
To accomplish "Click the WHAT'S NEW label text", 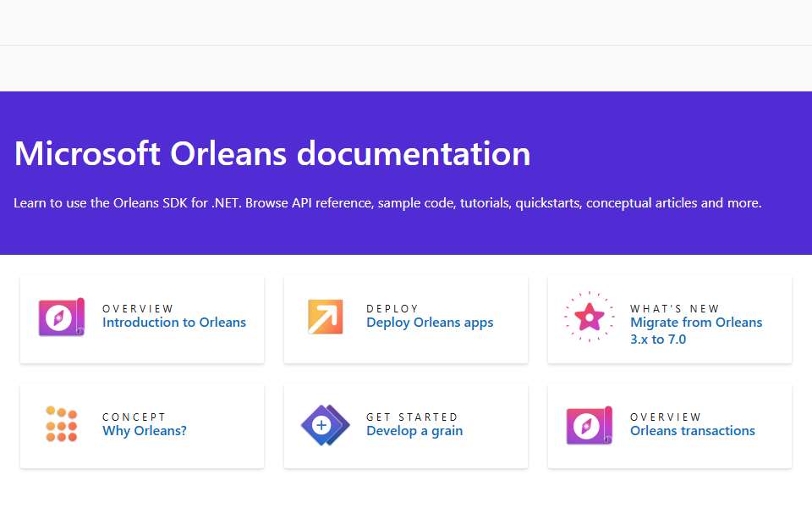I will pos(674,308).
